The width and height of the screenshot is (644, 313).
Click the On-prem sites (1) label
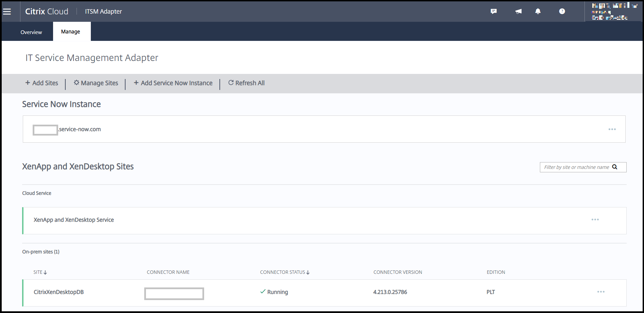pyautogui.click(x=41, y=252)
